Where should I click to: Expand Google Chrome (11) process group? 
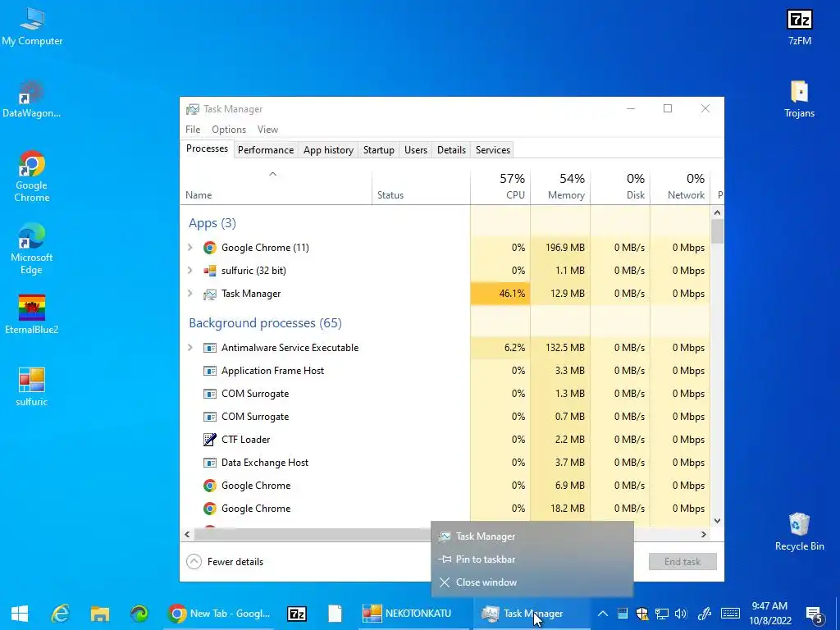[x=189, y=248]
